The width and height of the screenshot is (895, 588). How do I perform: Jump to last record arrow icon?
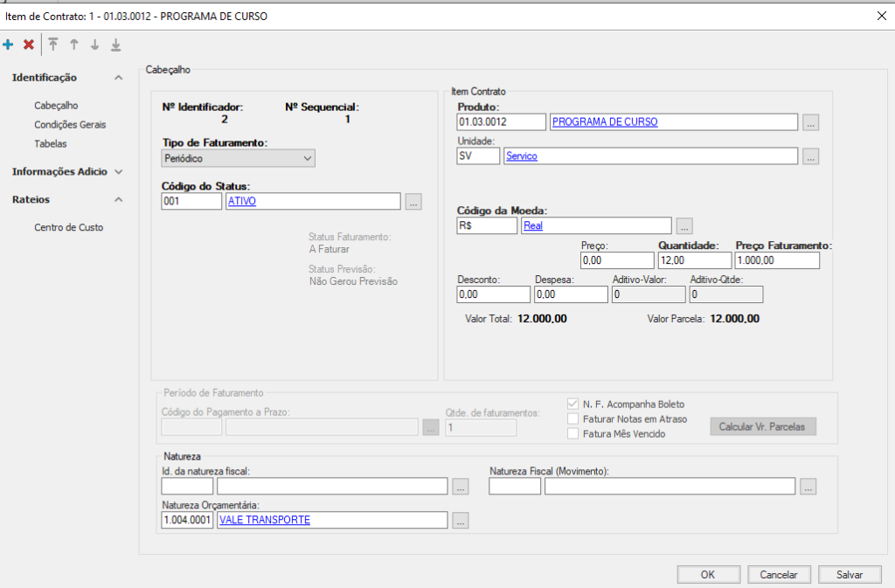tap(116, 45)
